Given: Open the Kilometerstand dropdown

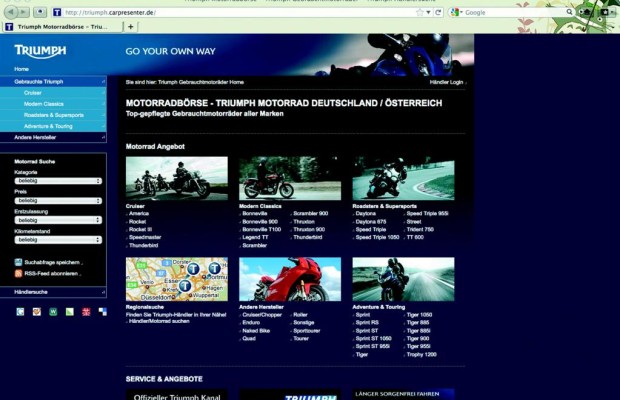Looking at the screenshot, I should click(58, 240).
